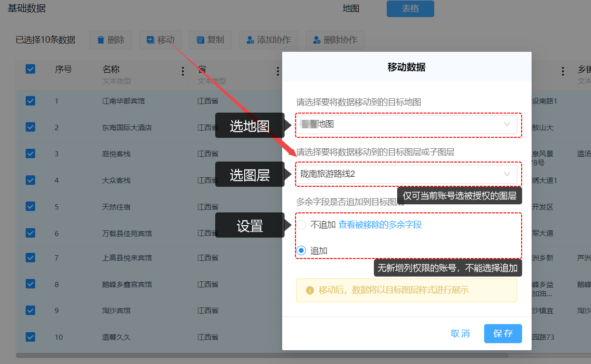
Task: Click the 东海国际大酒店 name cell
Action: (127, 127)
